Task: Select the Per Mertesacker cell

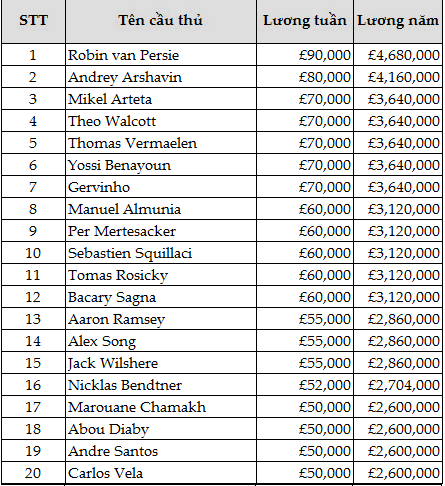Action: point(161,231)
